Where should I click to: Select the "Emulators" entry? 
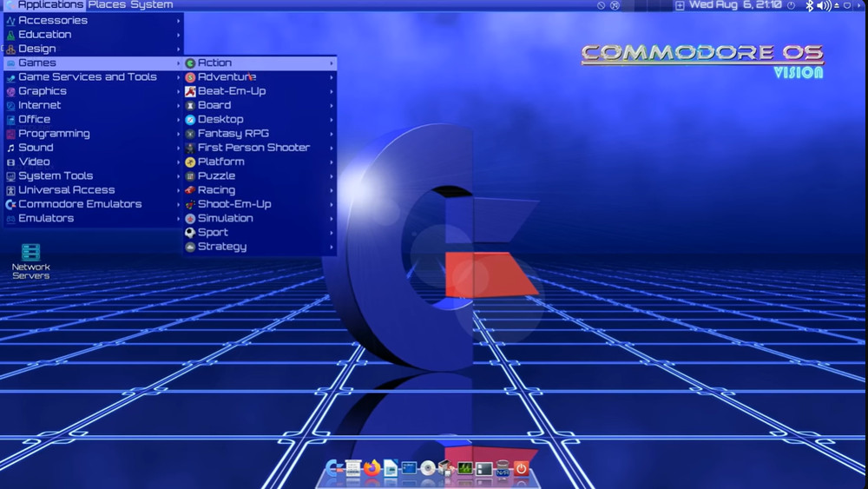[x=94, y=218]
